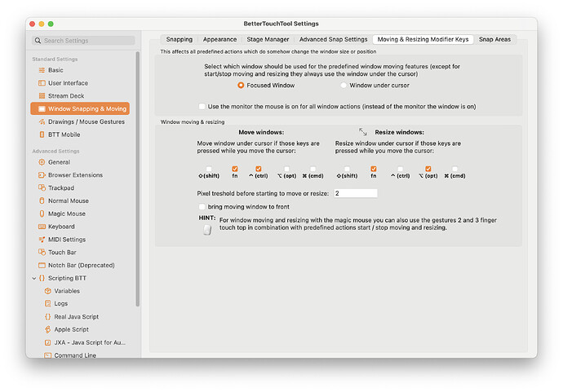Click the Advanced Settings header text
The width and height of the screenshot is (563, 392).
55,152
